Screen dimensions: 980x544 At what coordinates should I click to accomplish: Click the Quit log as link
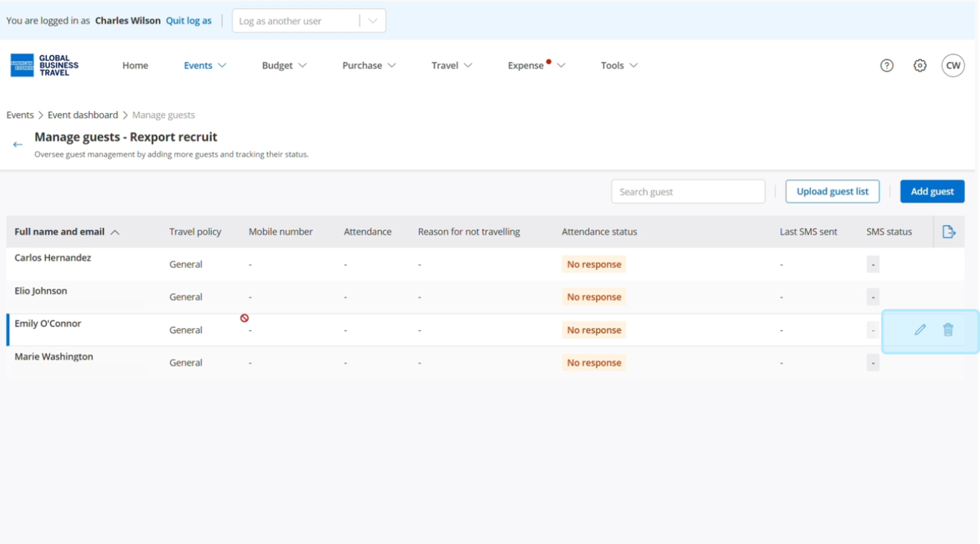pyautogui.click(x=188, y=21)
